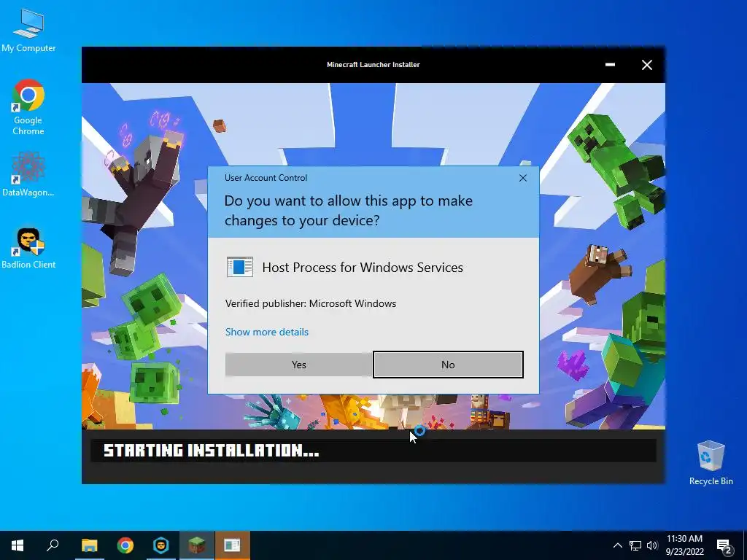
Task: Open File Explorer from the taskbar
Action: 90,545
